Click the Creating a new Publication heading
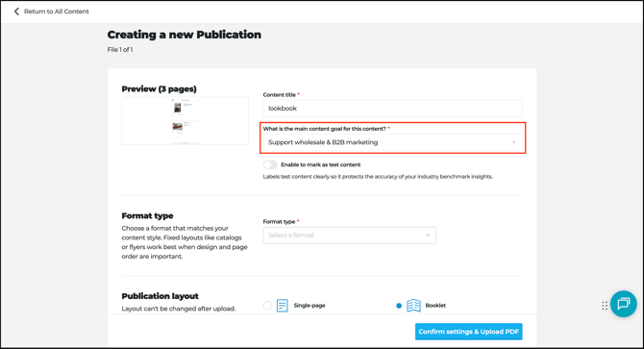The width and height of the screenshot is (644, 349). coord(185,35)
